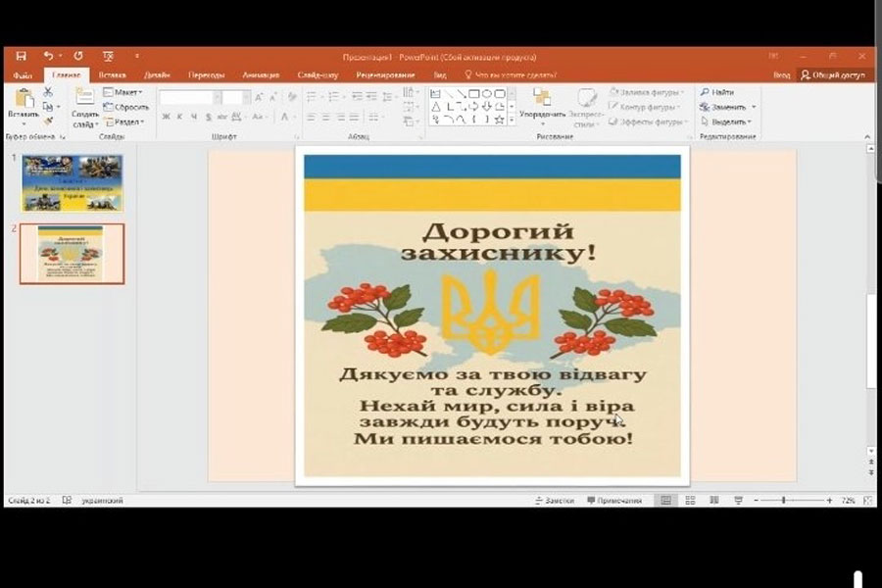Select the rectangle shape in shapes gallery

(474, 93)
